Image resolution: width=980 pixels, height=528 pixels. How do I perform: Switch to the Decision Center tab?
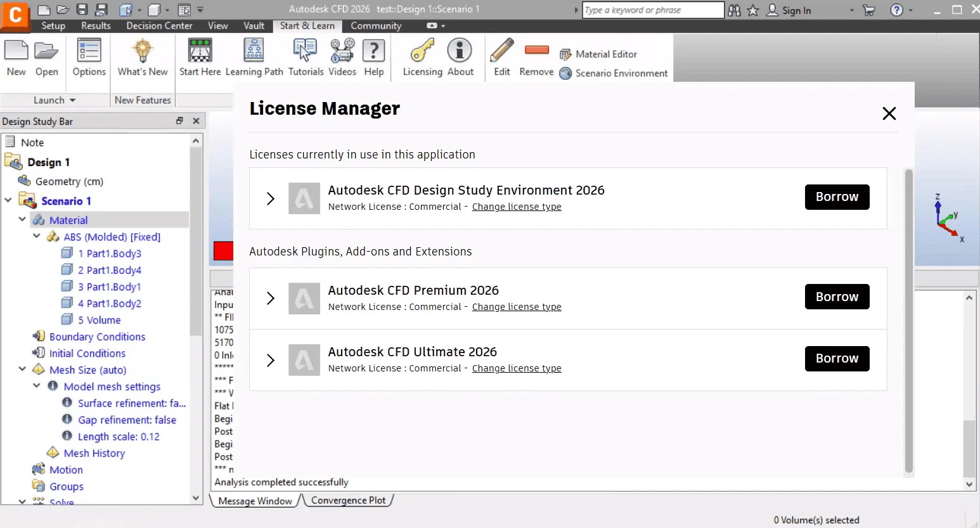[159, 26]
